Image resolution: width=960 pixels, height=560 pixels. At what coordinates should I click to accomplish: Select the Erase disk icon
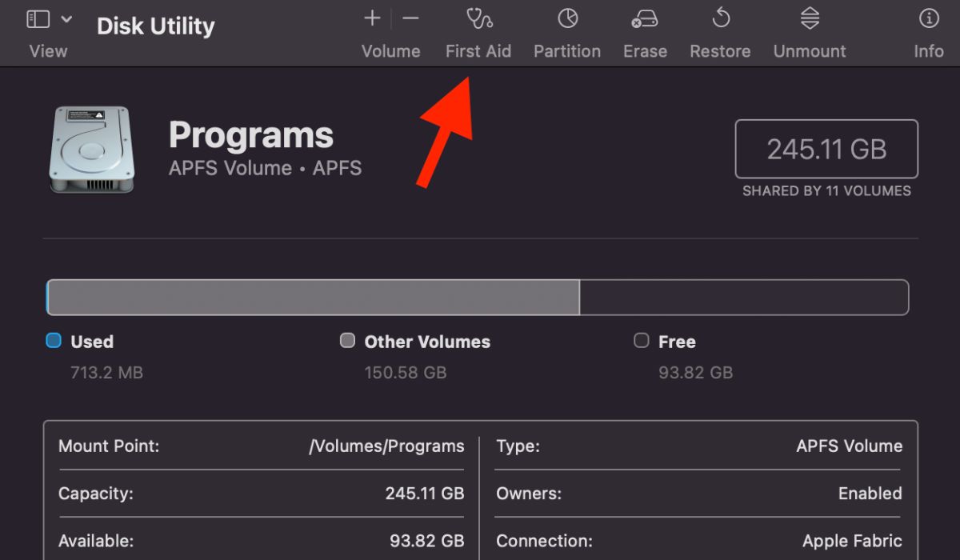(x=645, y=18)
